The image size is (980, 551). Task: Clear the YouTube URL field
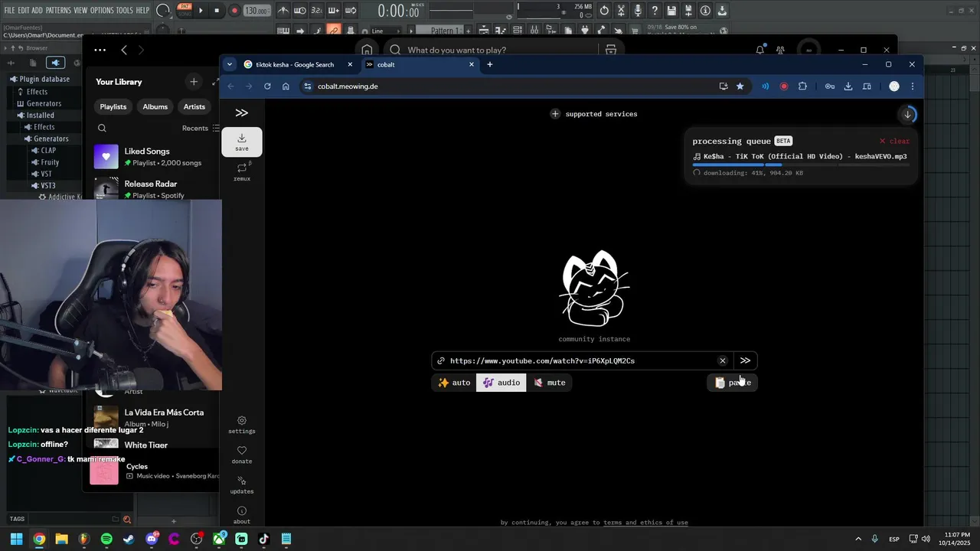click(722, 360)
